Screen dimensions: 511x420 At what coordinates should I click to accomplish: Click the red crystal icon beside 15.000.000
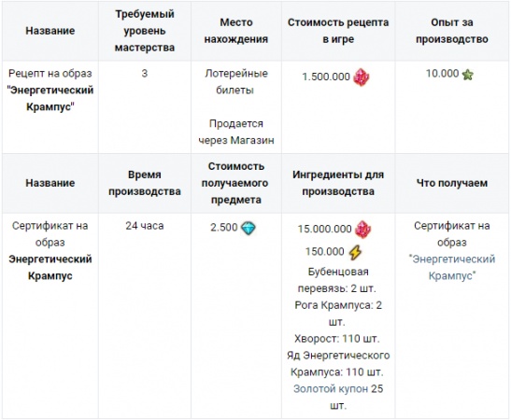tap(362, 230)
